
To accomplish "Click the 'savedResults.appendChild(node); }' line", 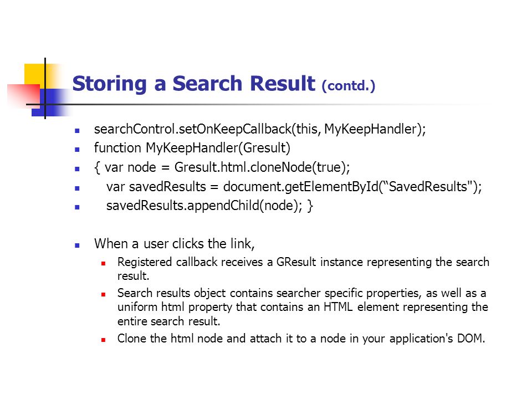I will 209,206.
